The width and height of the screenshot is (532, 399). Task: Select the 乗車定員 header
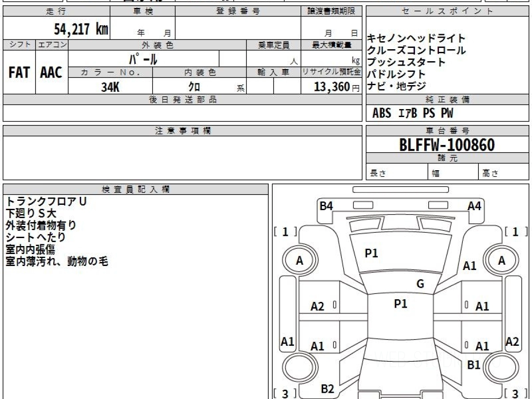click(274, 45)
